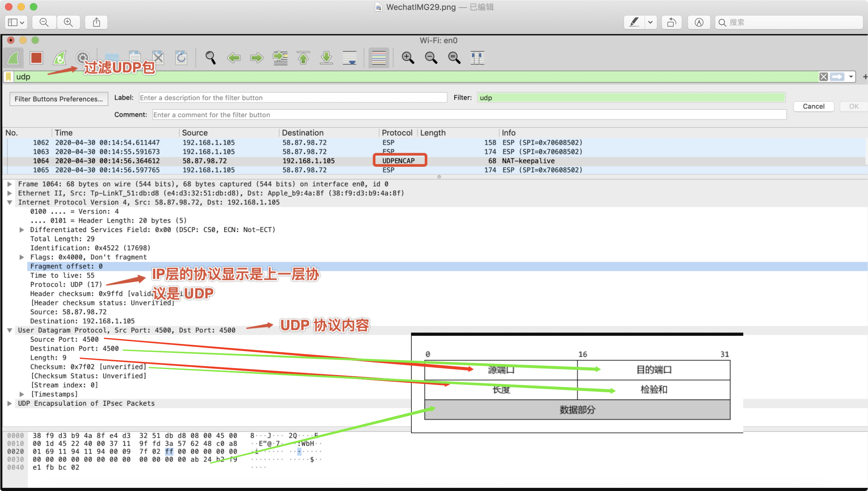The image size is (868, 491).
Task: Open capture options gear icon
Action: pyautogui.click(x=83, y=58)
